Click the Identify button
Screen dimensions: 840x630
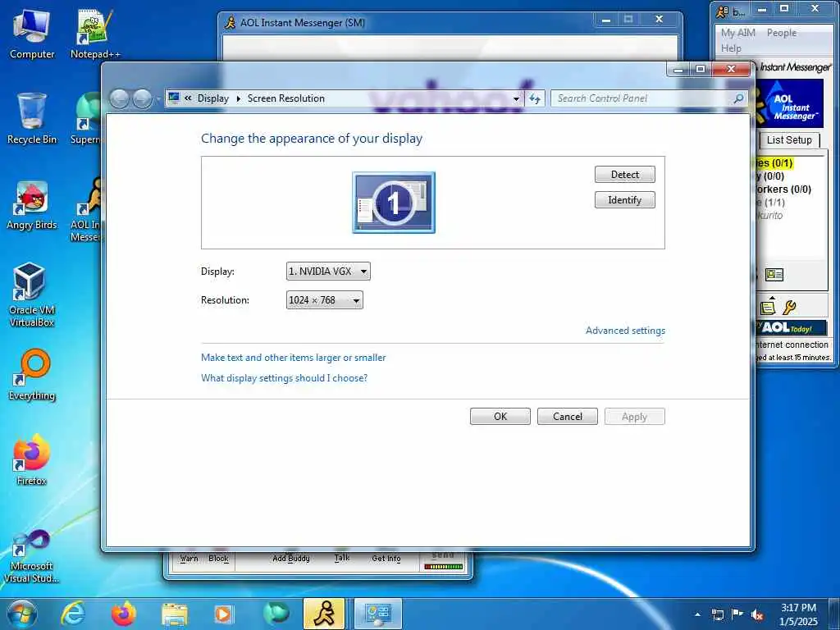coord(624,200)
